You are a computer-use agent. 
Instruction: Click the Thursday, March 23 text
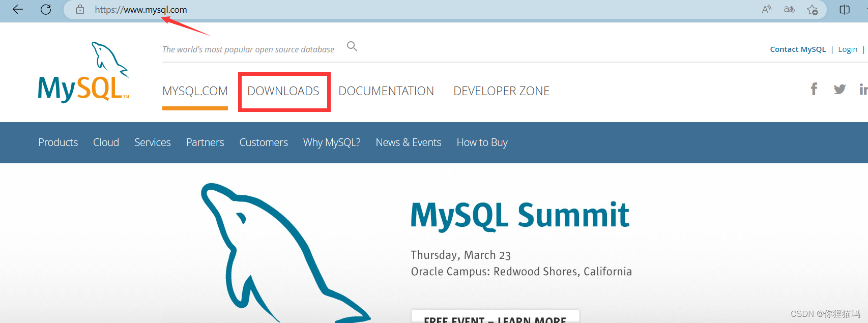point(461,255)
